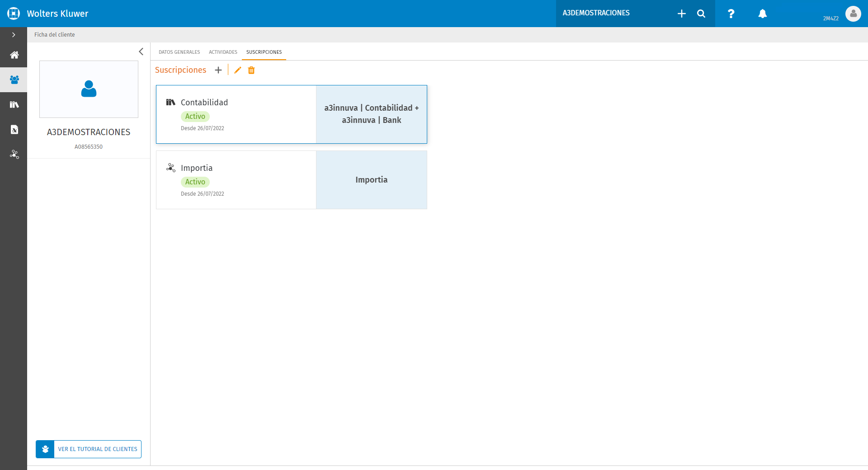Switch to the Datos Generales tab
Image resolution: width=868 pixels, height=470 pixels.
click(x=179, y=52)
